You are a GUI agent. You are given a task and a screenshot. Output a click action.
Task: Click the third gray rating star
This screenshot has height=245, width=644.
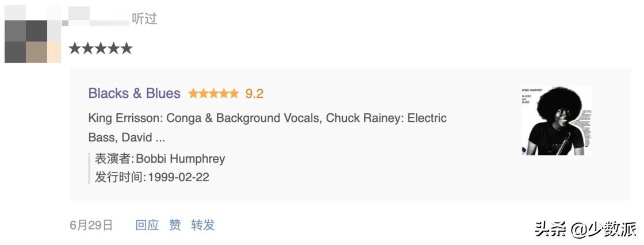[x=101, y=48]
